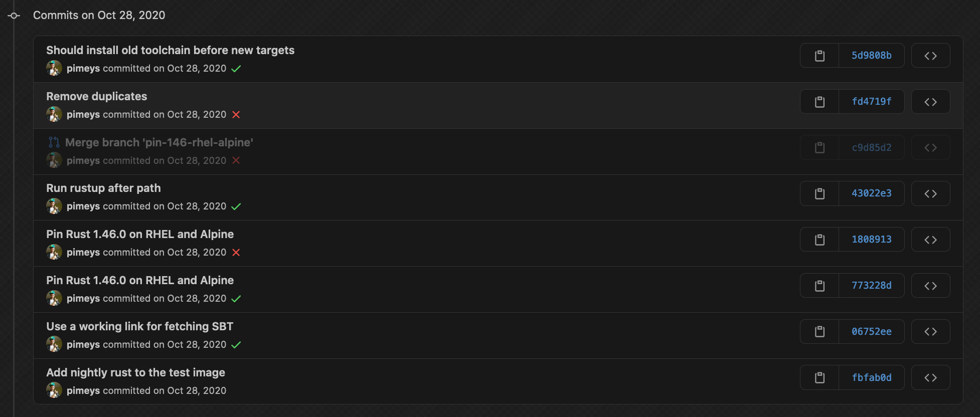Show passing check status for 5d9808b commit
Screen dimensions: 980x417
(x=236, y=69)
